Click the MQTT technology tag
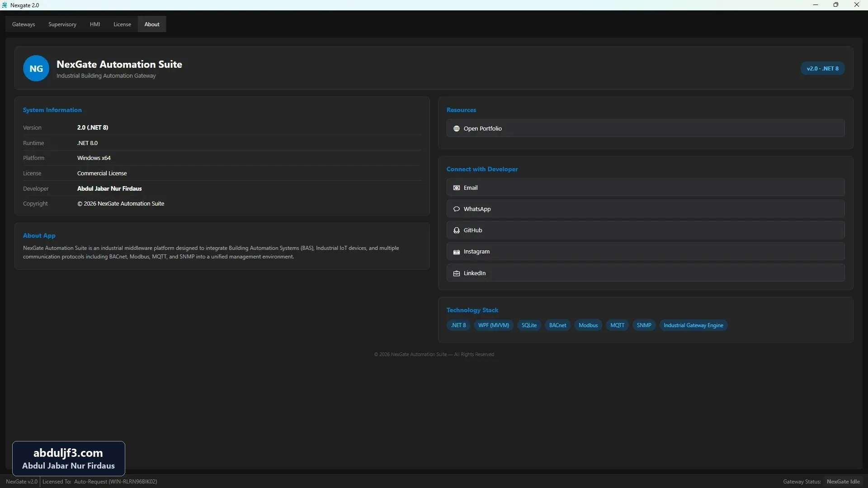The image size is (868, 488). coord(617,325)
